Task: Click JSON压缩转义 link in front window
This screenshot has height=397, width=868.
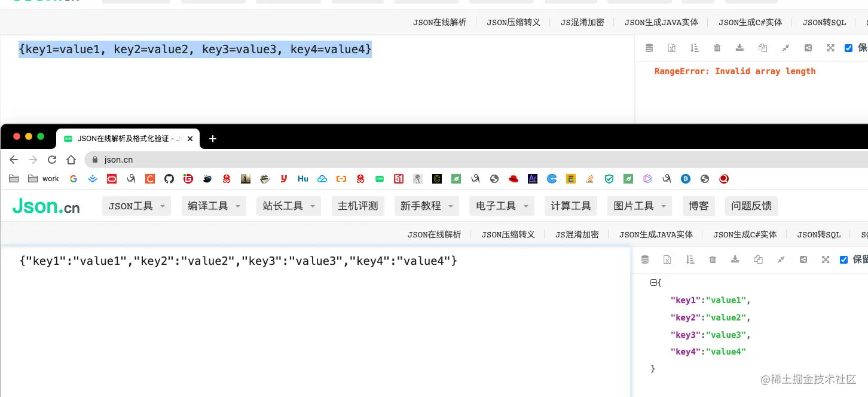Action: tap(508, 234)
